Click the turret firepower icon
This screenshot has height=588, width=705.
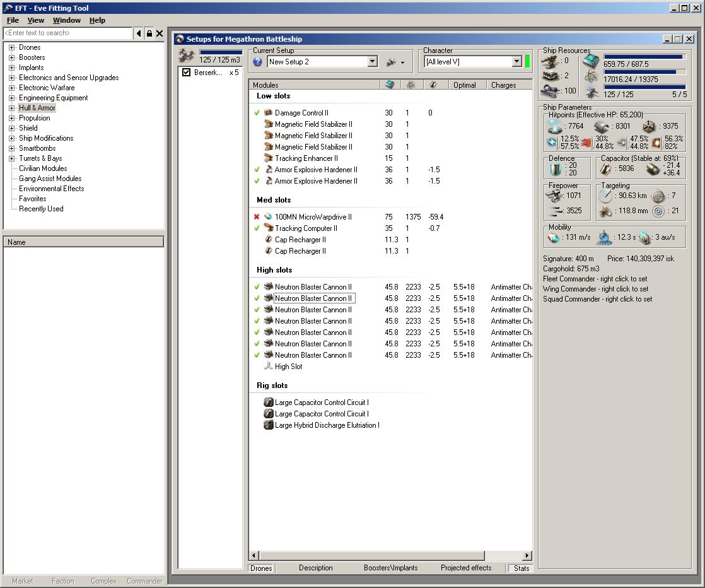(x=553, y=195)
